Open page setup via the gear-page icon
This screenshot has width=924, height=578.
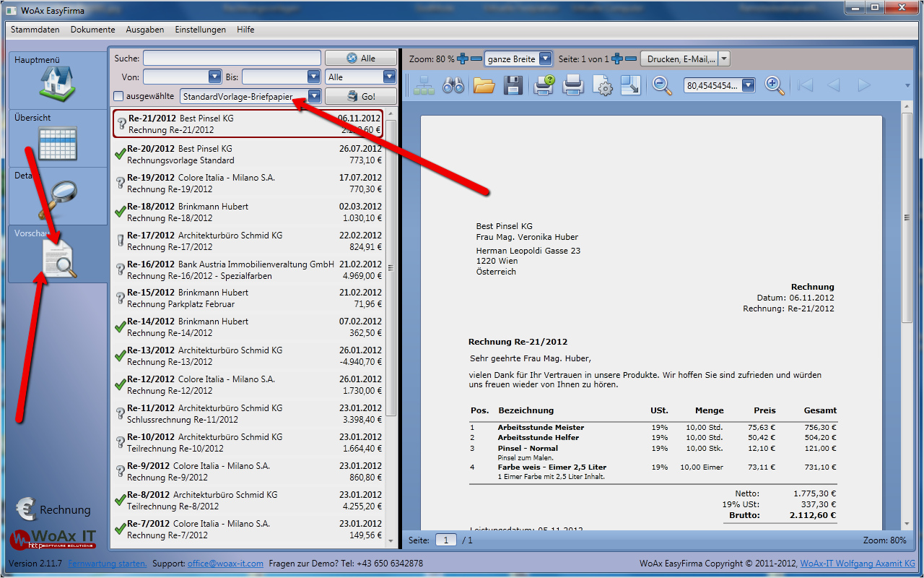[x=602, y=85]
